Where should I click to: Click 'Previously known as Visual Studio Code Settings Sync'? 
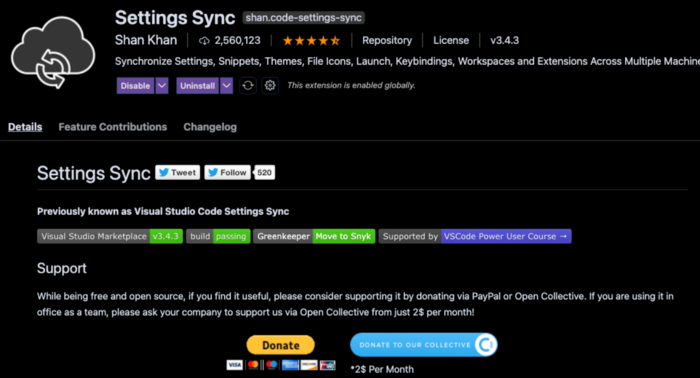click(163, 212)
